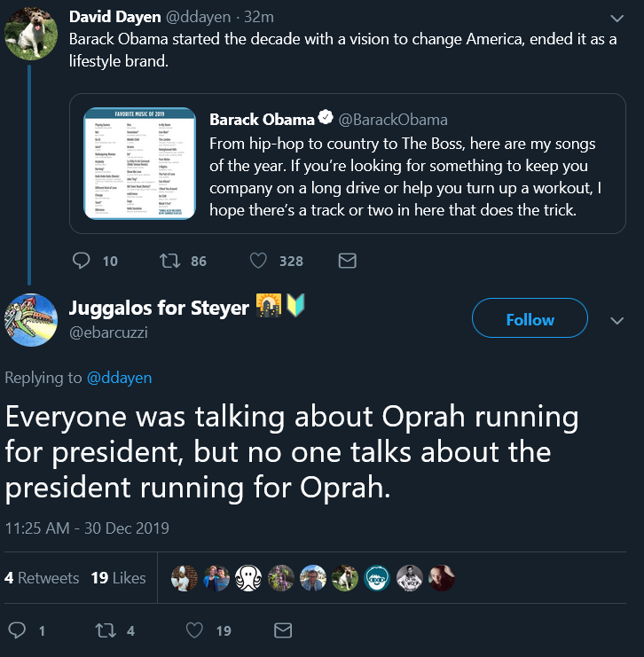Open the Favorite Music of 2019 image
The width and height of the screenshot is (644, 657).
point(139,163)
